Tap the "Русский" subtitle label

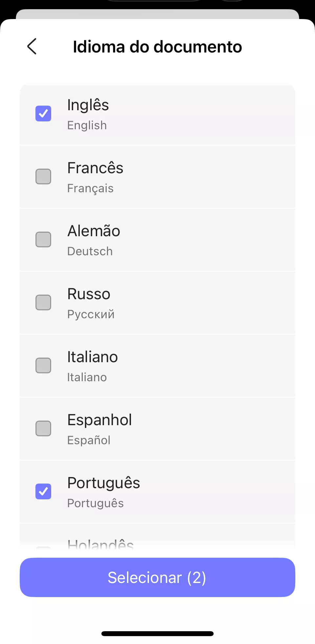pos(91,314)
